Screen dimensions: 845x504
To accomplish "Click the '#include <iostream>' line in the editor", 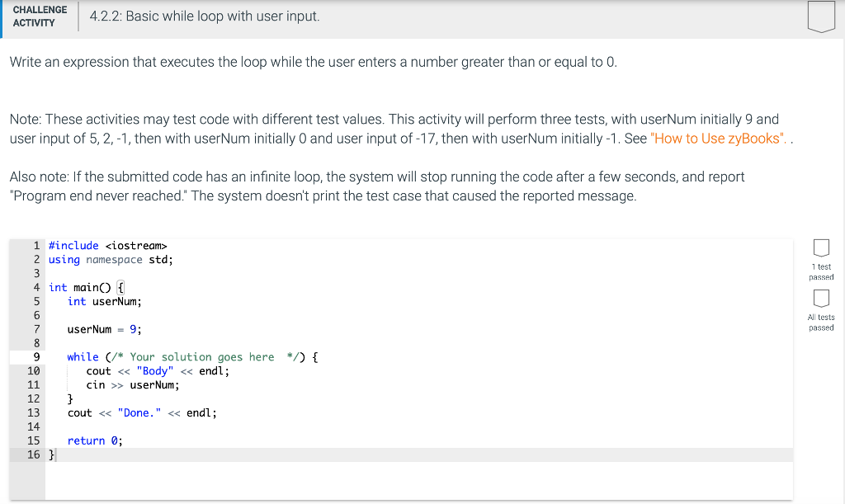I will pyautogui.click(x=107, y=245).
